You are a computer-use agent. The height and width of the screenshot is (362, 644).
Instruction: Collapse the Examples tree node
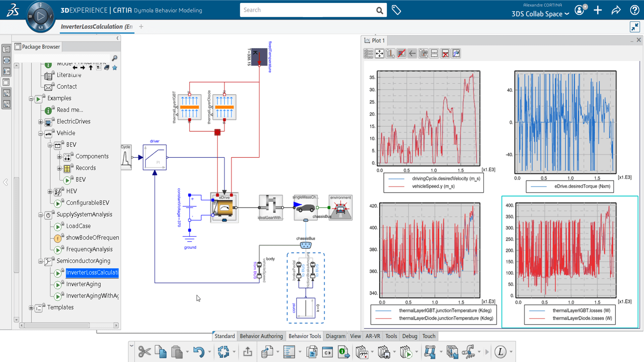pyautogui.click(x=31, y=99)
